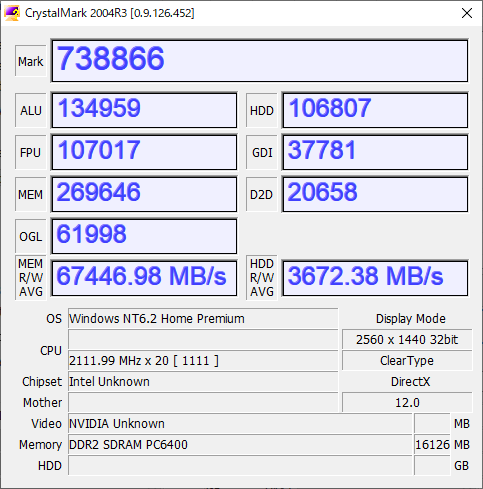Click the HDD R/W AVG label

262,278
